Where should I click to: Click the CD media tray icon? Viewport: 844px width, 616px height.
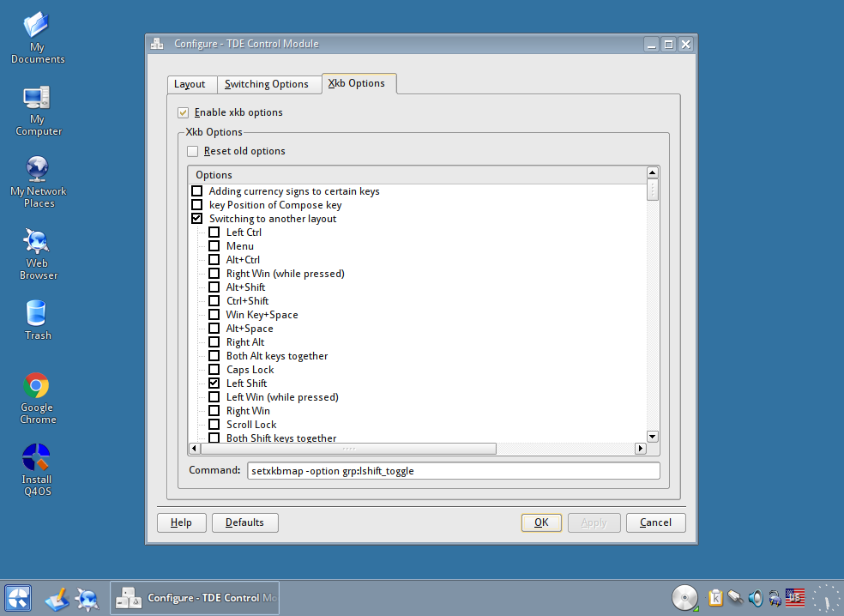(684, 598)
